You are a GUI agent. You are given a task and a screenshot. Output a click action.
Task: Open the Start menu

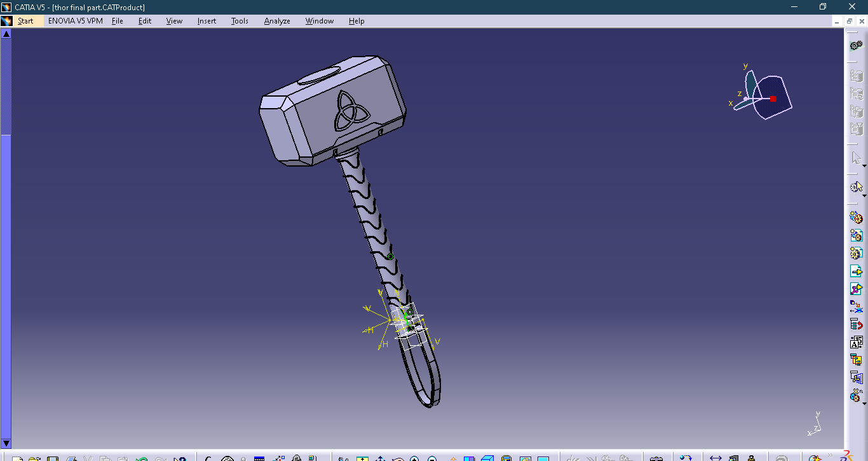click(25, 21)
